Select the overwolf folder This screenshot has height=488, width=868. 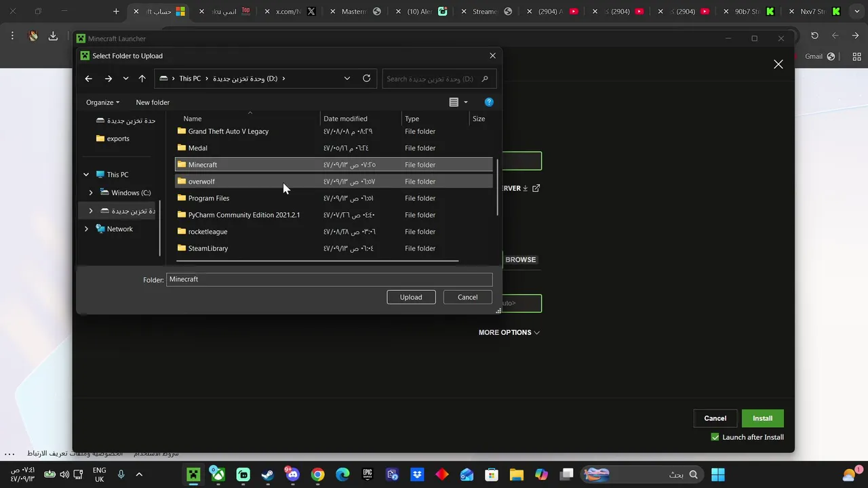[334, 182]
